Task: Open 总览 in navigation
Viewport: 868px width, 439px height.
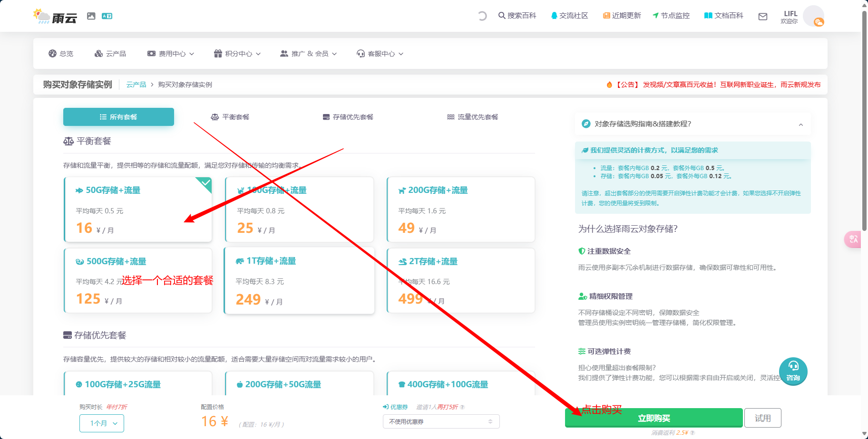Action: tap(61, 54)
